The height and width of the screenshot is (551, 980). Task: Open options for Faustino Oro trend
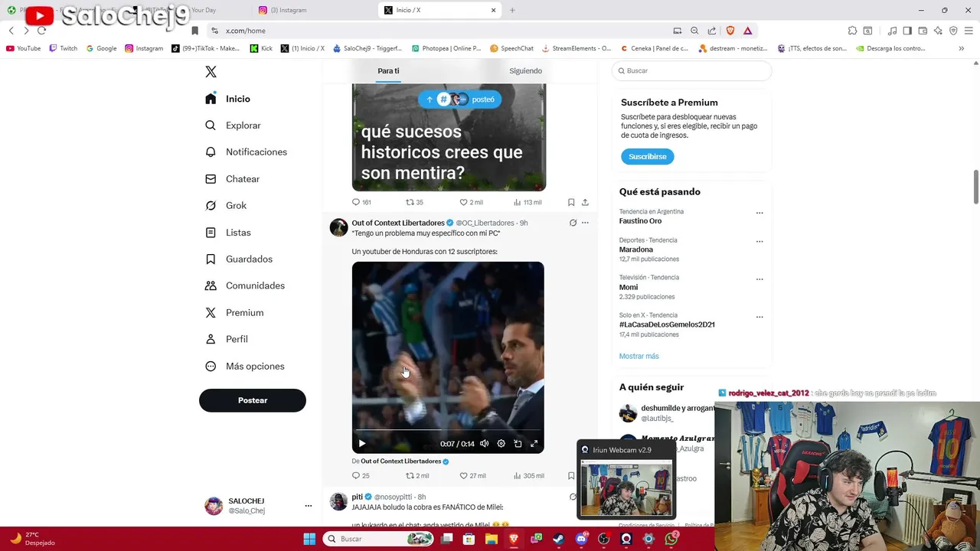click(x=759, y=213)
